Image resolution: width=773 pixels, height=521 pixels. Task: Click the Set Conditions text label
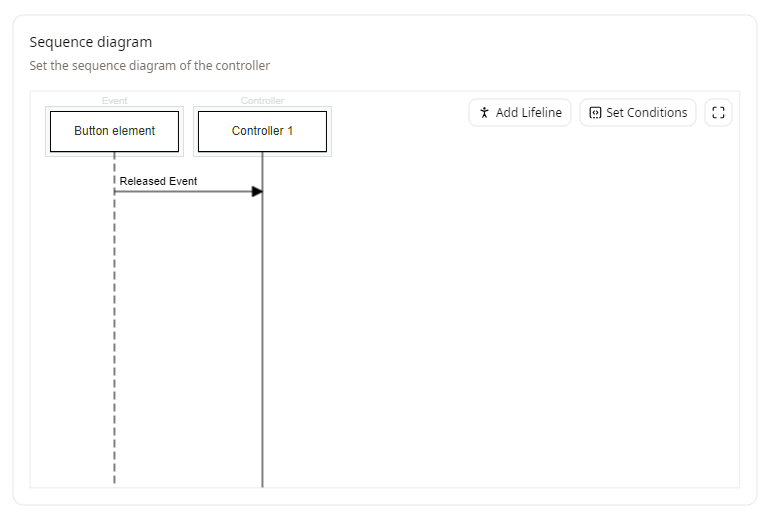click(646, 113)
